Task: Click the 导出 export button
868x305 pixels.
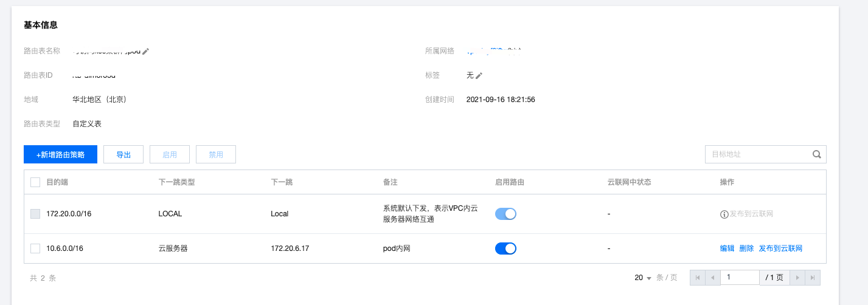Action: pyautogui.click(x=123, y=155)
